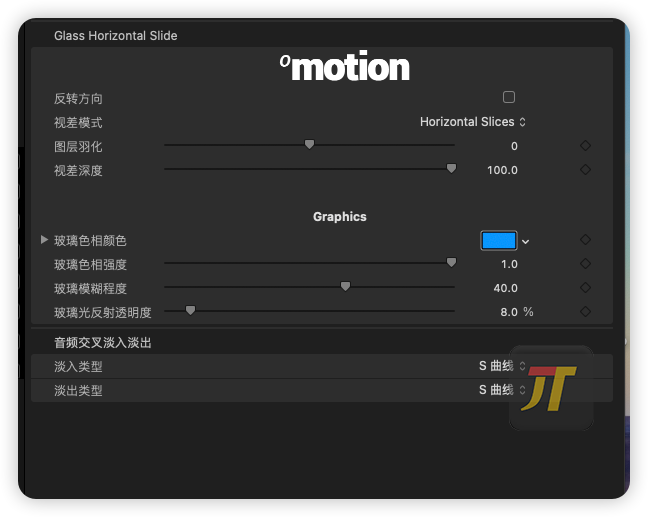Enable the 反转方向 checkbox

tap(509, 97)
